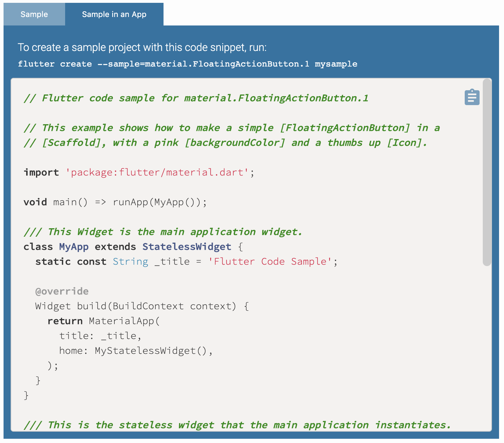
Task: Select the flutter create command text
Action: (188, 64)
